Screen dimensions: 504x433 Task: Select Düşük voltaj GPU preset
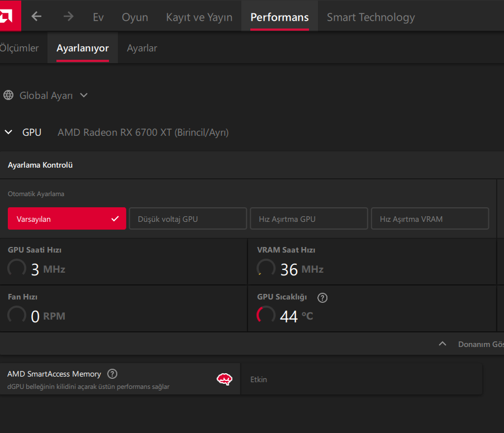pos(188,218)
